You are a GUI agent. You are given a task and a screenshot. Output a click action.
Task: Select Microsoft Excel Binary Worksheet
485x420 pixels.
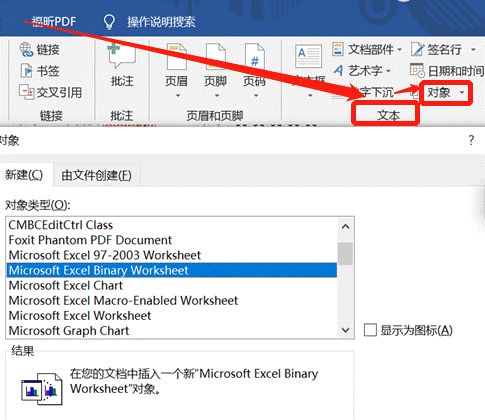(172, 270)
